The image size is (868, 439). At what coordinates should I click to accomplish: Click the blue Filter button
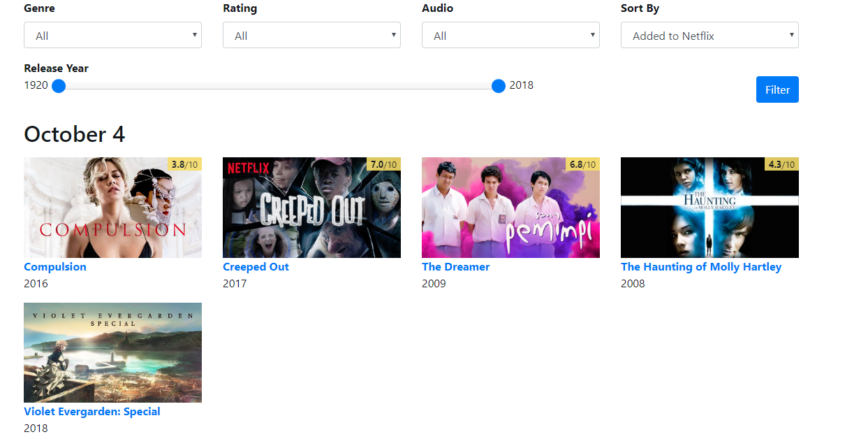point(777,89)
